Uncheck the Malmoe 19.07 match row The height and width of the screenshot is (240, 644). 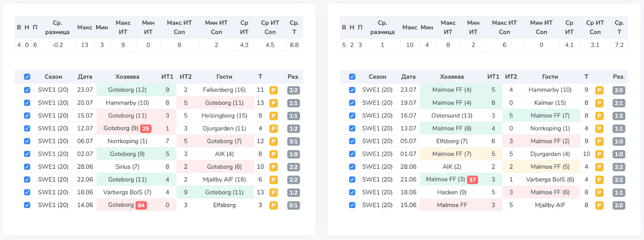click(x=352, y=103)
